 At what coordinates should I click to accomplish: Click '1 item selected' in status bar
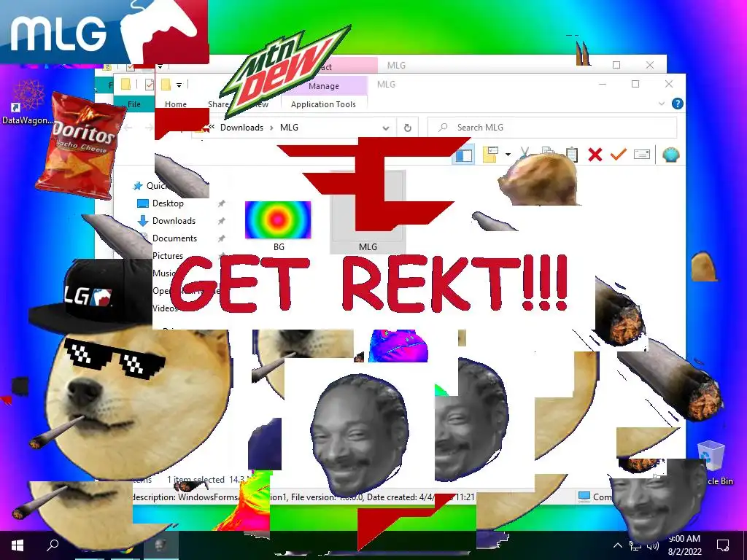coord(196,480)
